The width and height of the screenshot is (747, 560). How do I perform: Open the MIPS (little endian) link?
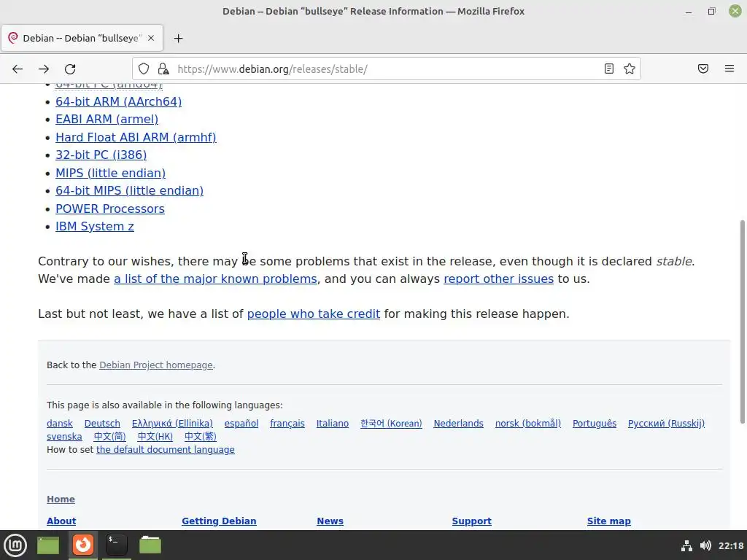click(111, 173)
